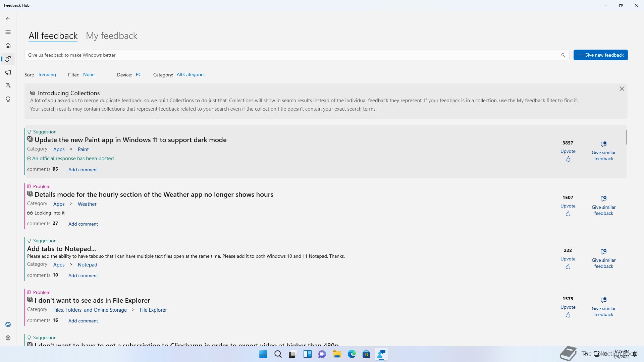This screenshot has height=362, width=644.
Task: Change the Sort option from Trending
Action: (47, 74)
